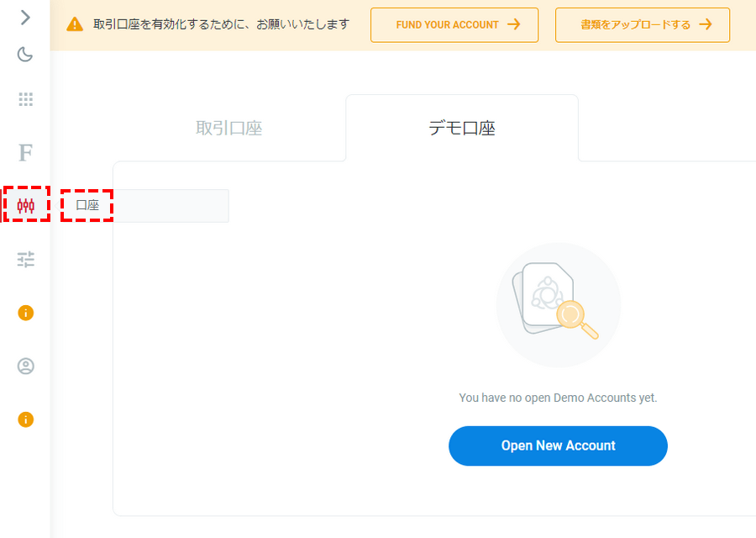
Task: Switch to the 取引口座 tab
Action: [x=229, y=129]
